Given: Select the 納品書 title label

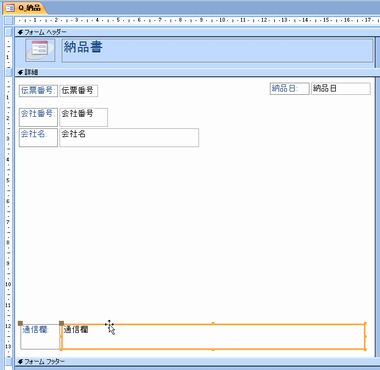Looking at the screenshot, I should pos(217,51).
